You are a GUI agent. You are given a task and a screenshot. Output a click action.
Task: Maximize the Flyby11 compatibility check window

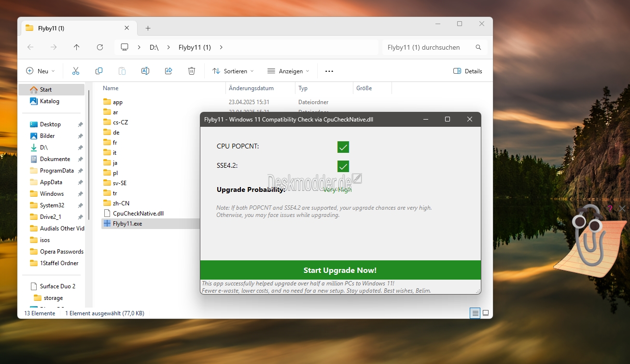(448, 119)
